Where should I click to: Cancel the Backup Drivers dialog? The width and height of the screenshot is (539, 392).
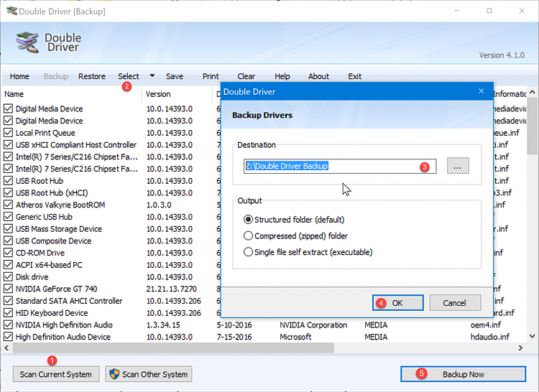coord(454,303)
